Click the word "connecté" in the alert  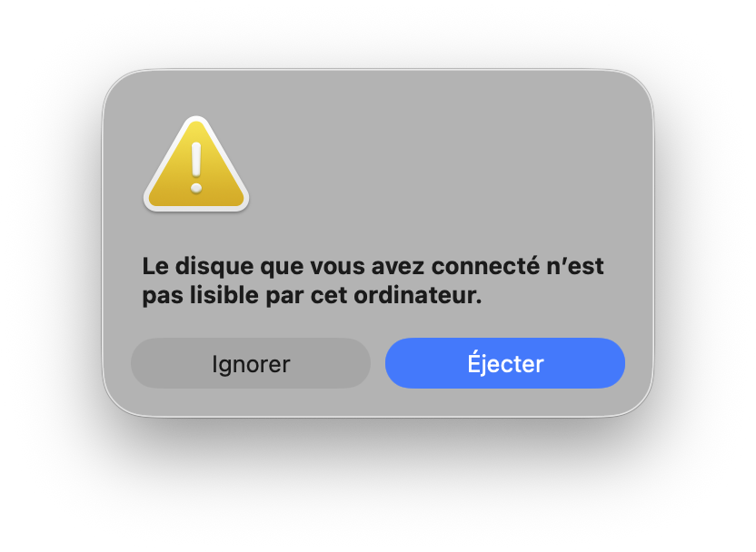tap(485, 266)
